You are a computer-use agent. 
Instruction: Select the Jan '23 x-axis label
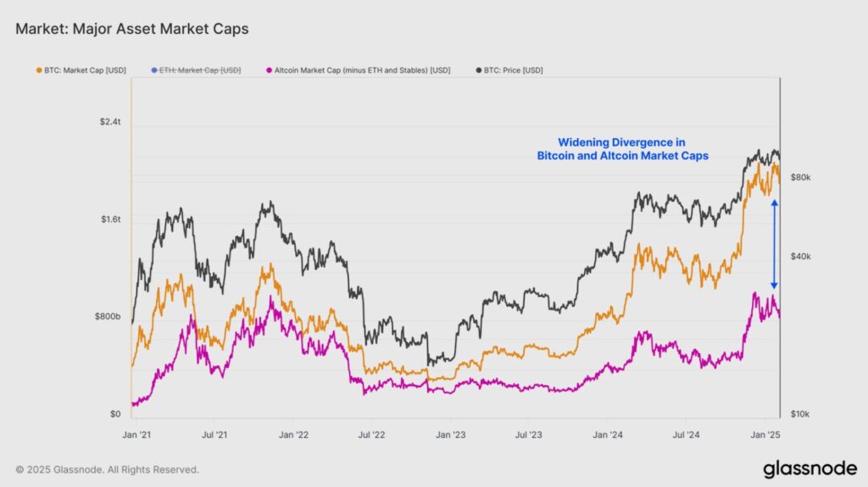click(451, 435)
